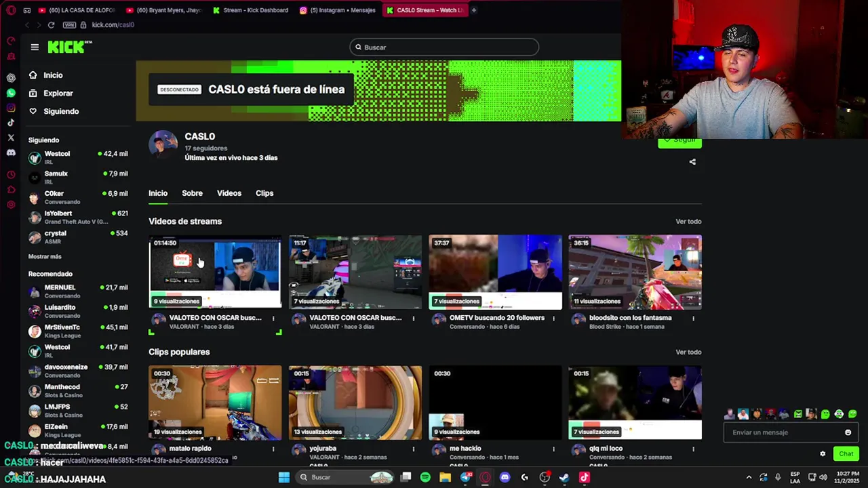
Task: Open Discord from taskbar
Action: (x=505, y=477)
